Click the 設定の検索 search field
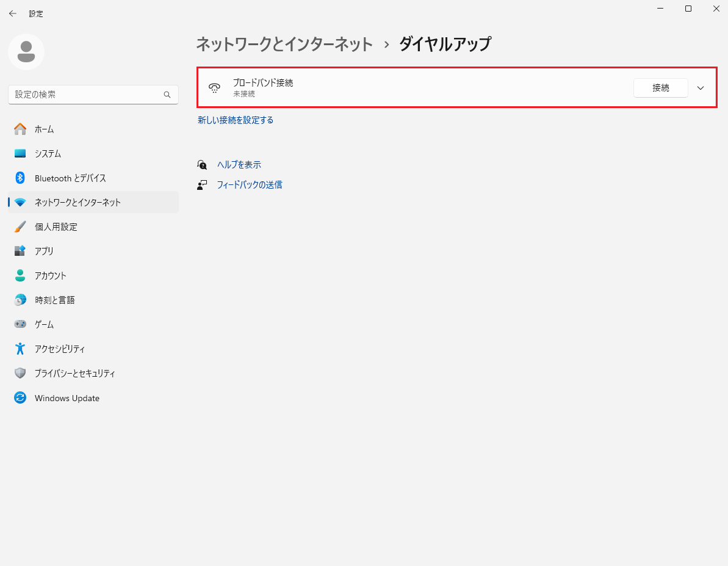The width and height of the screenshot is (728, 566). pos(93,94)
